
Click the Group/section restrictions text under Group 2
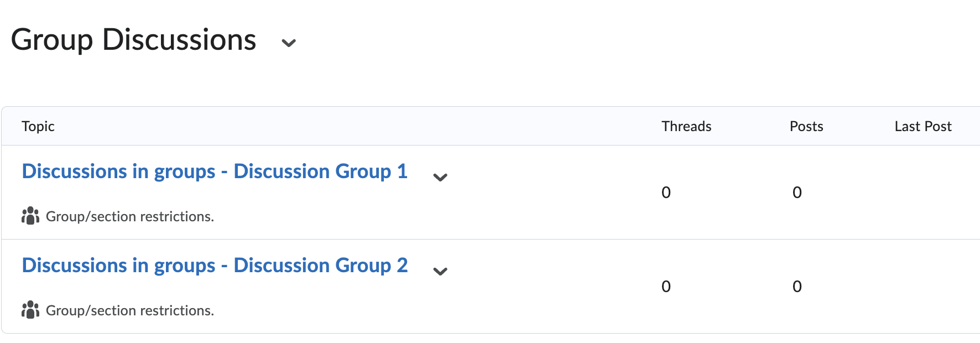coord(131,310)
